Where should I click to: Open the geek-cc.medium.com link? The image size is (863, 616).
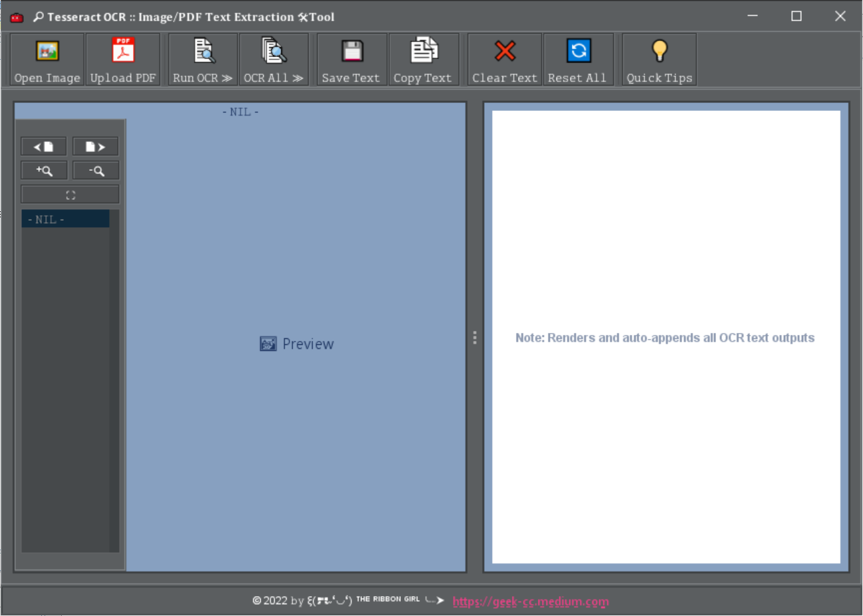[530, 601]
